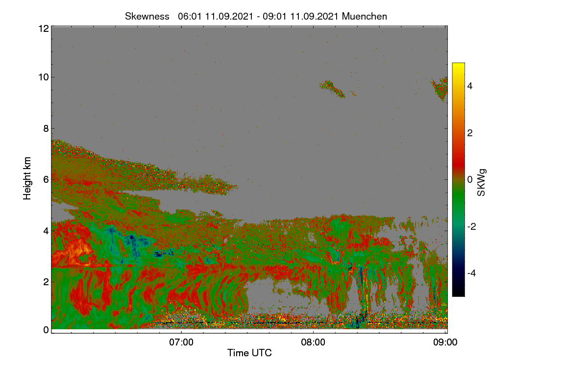This screenshot has height=392, width=588.
Task: Select the 08:00 time axis label
Action: click(x=313, y=342)
